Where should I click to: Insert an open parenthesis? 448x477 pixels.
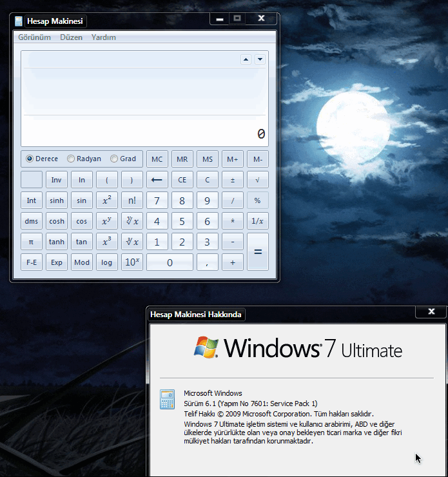(107, 180)
